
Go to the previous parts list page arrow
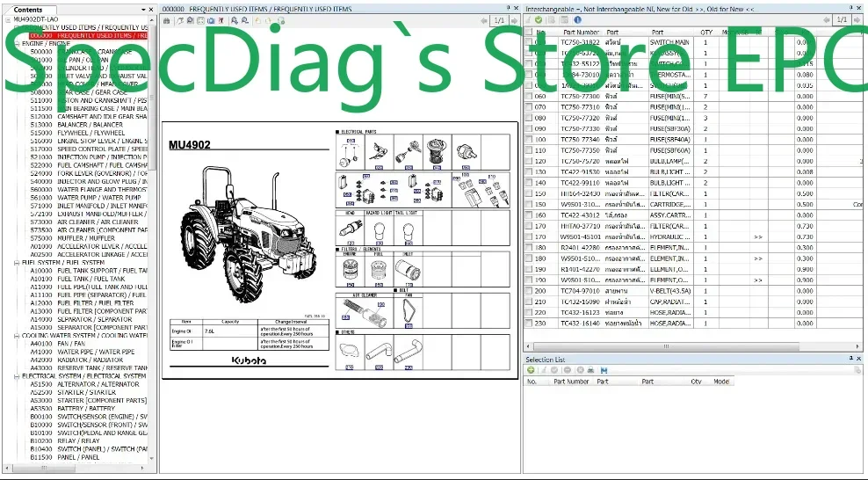(827, 20)
